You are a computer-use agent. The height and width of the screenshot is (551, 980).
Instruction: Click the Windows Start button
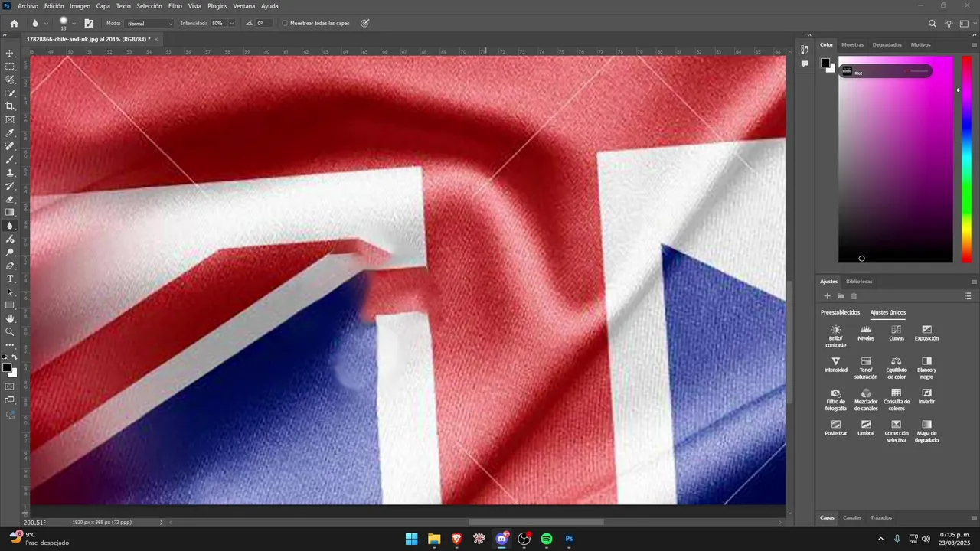(x=411, y=539)
